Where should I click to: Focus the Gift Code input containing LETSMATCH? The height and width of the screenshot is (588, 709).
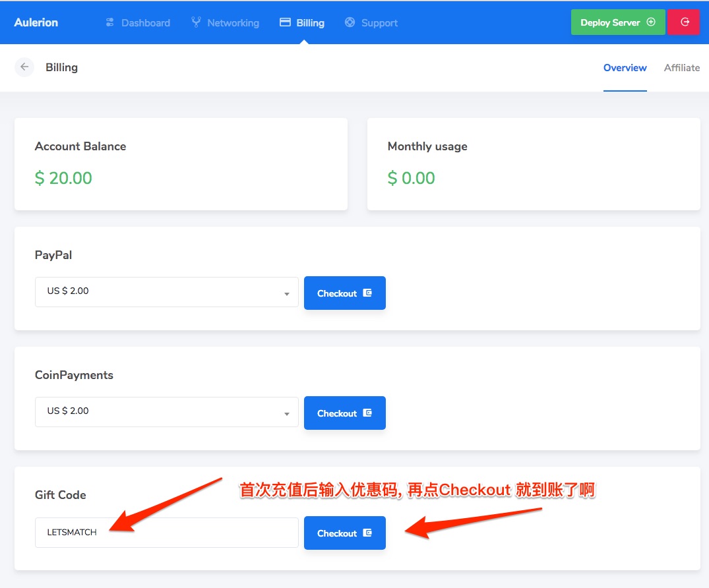(x=166, y=533)
